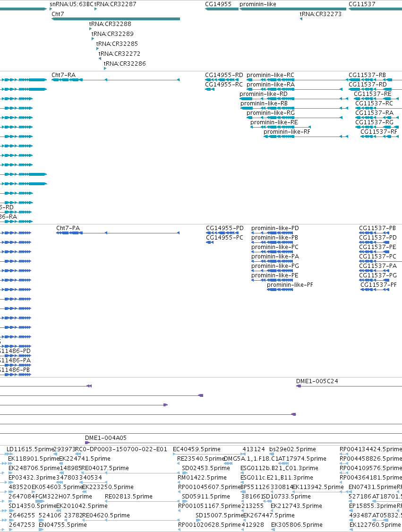This screenshot has width=402, height=532.
Task: Select tRNA:CR32272 label
Action: pyautogui.click(x=120, y=53)
